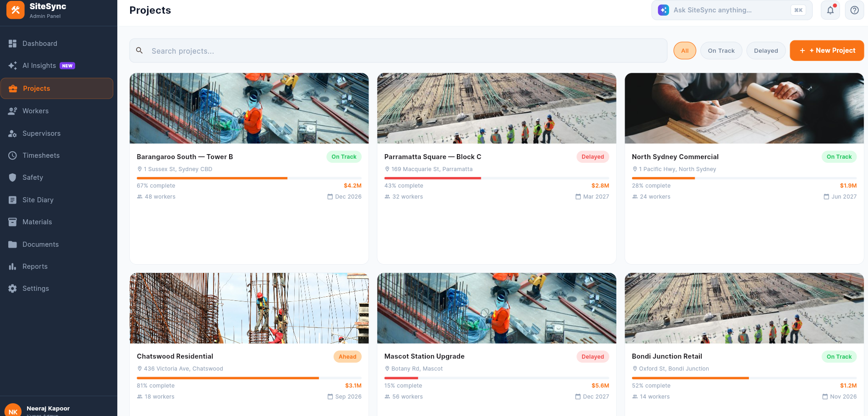The width and height of the screenshot is (868, 416).
Task: Filter projects by Delayed
Action: [766, 50]
